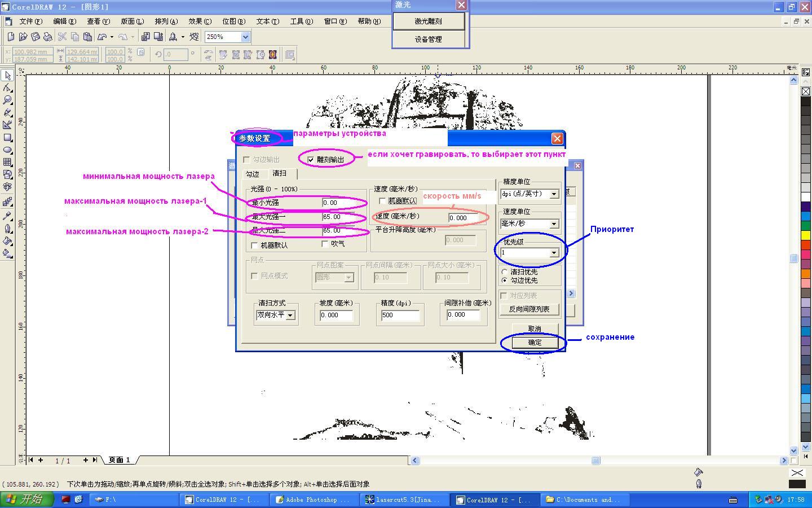Open the 精度单位 dpi unit dropdown
The width and height of the screenshot is (812, 508).
(x=554, y=194)
